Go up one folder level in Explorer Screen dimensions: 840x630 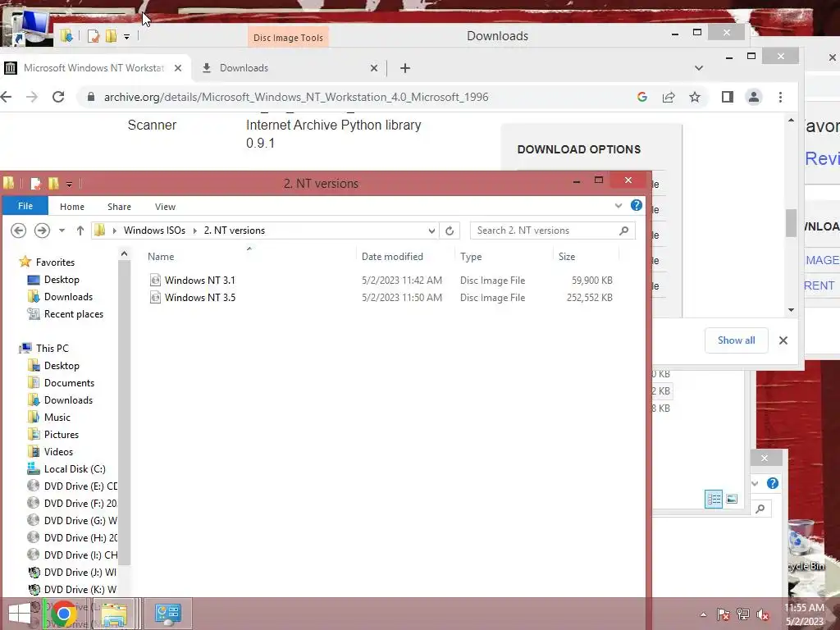pyautogui.click(x=80, y=231)
